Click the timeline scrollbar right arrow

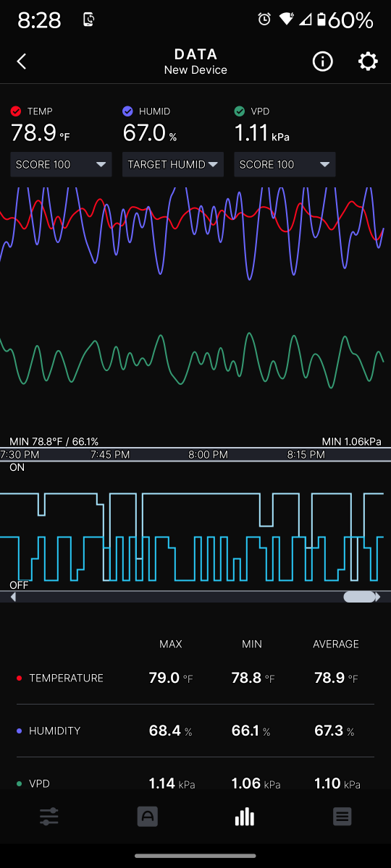click(x=378, y=597)
